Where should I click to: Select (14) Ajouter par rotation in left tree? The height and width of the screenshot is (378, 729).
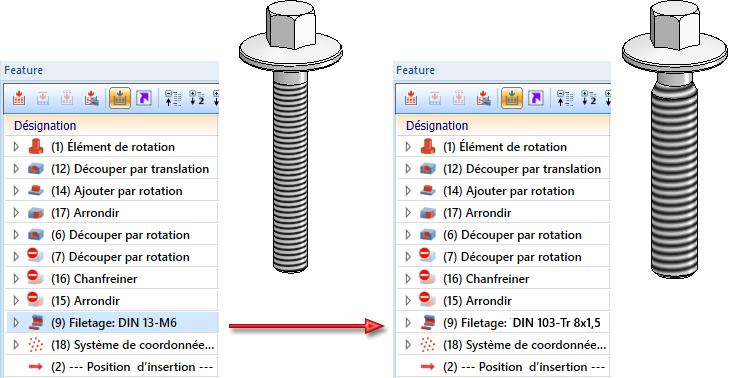(x=117, y=191)
